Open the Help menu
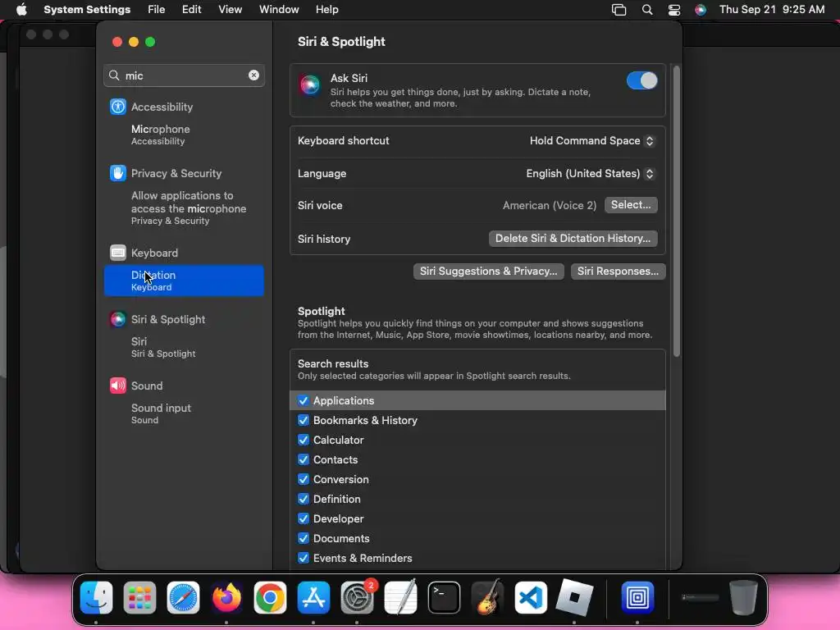Screen dimensions: 840x630 pos(326,10)
